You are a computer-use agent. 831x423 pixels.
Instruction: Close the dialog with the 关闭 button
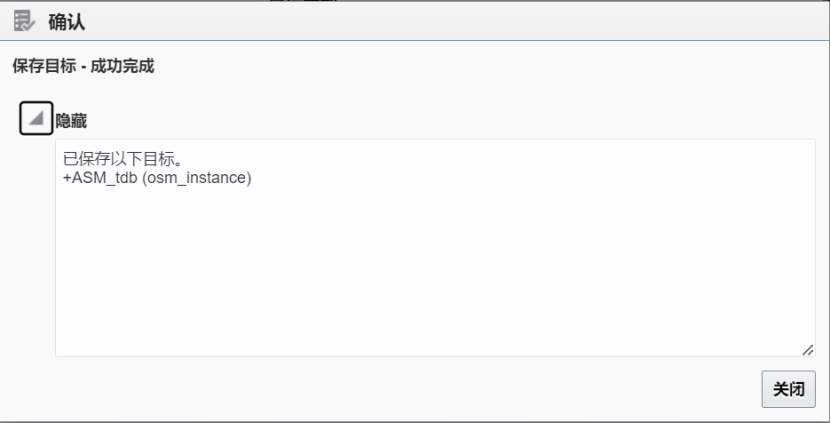[x=789, y=389]
